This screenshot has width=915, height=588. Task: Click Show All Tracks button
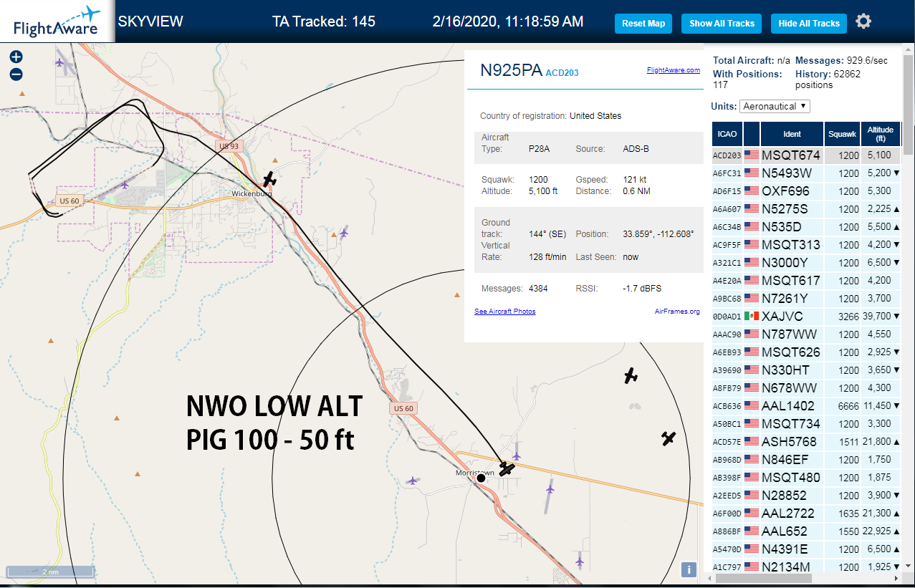click(x=722, y=24)
